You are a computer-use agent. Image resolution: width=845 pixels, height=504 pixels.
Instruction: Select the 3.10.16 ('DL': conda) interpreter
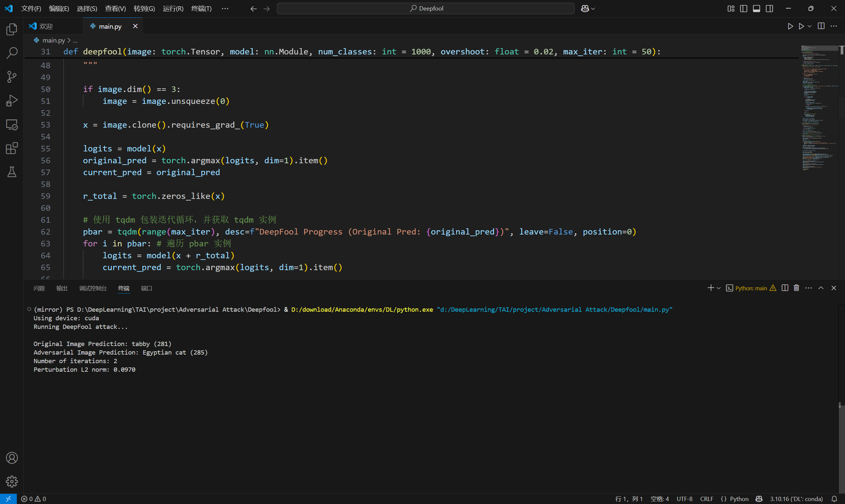click(x=796, y=499)
